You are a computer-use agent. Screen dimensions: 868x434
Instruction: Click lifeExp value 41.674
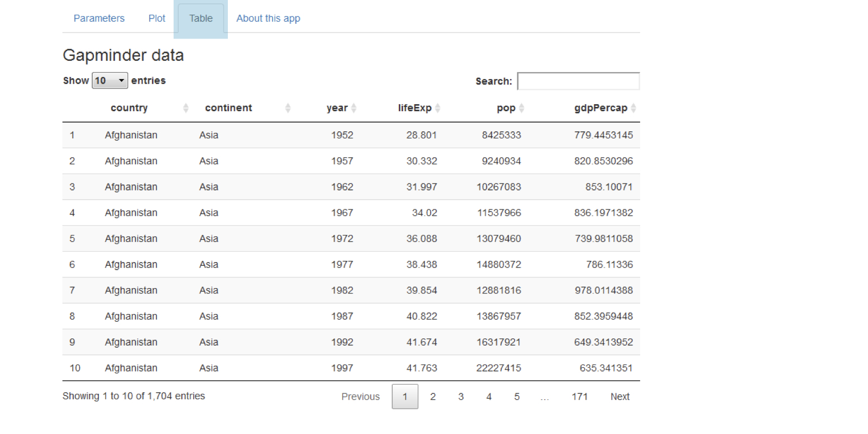pos(422,342)
